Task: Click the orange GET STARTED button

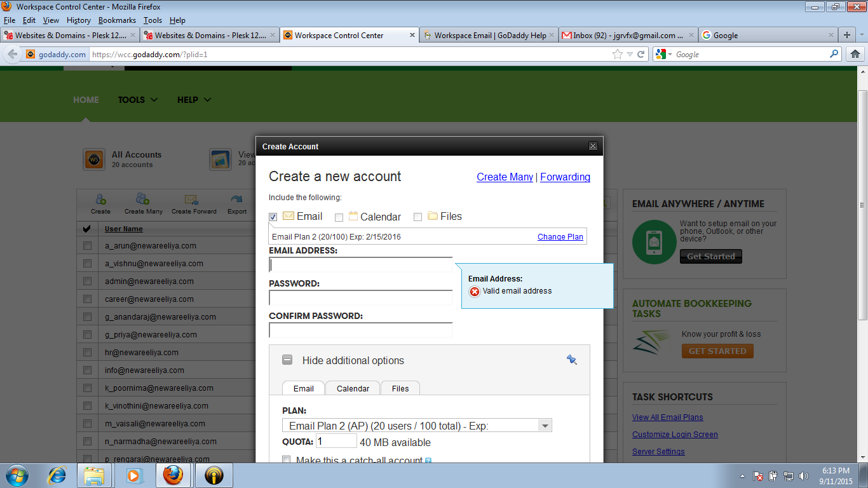Action: [x=717, y=351]
